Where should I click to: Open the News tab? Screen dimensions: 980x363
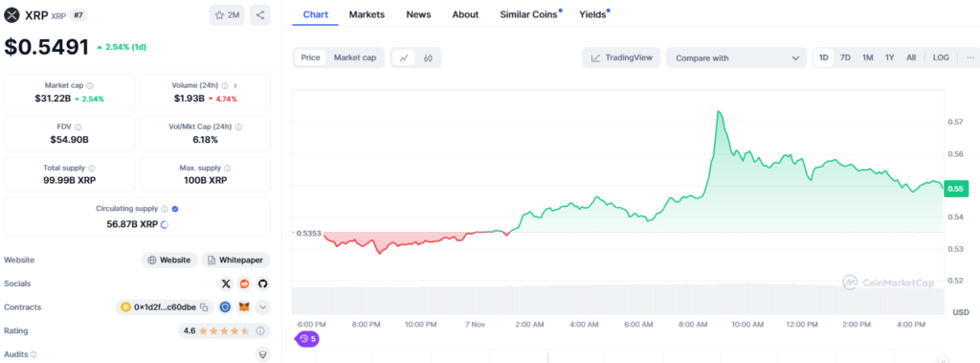coord(418,14)
